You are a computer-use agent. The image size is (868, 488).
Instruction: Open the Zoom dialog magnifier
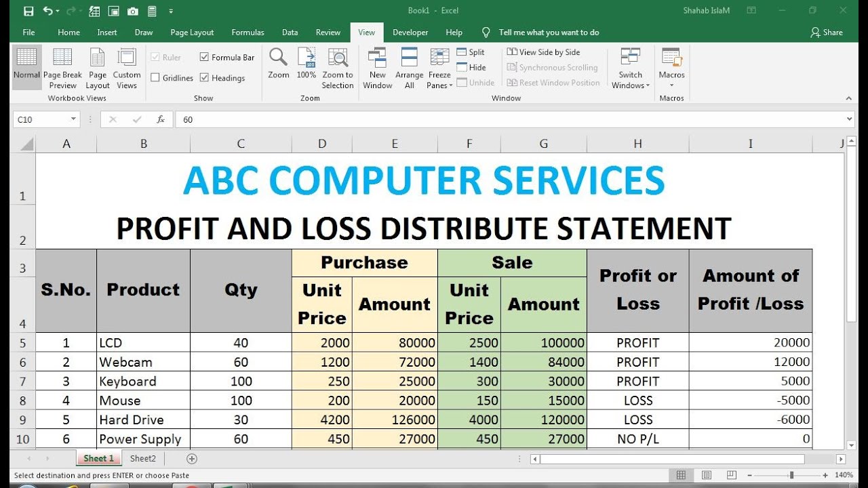point(278,63)
